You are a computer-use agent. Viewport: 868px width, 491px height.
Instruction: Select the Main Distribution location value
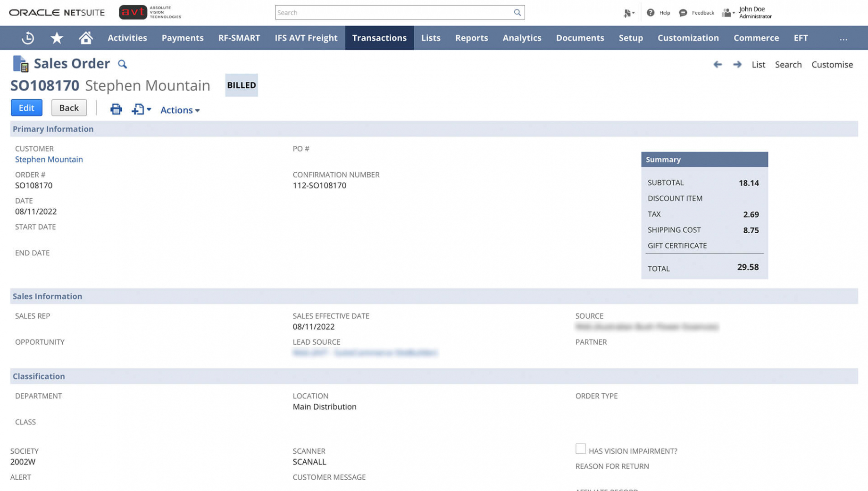coord(325,407)
